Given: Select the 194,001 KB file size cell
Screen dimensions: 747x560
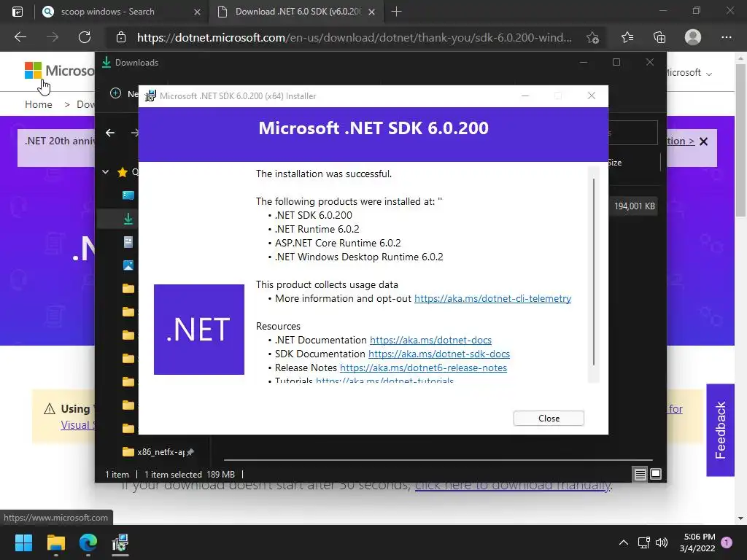Looking at the screenshot, I should (634, 206).
